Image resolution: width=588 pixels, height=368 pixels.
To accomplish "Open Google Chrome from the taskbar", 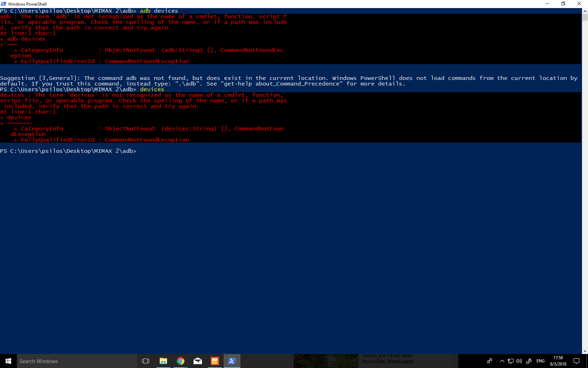I will tap(180, 361).
